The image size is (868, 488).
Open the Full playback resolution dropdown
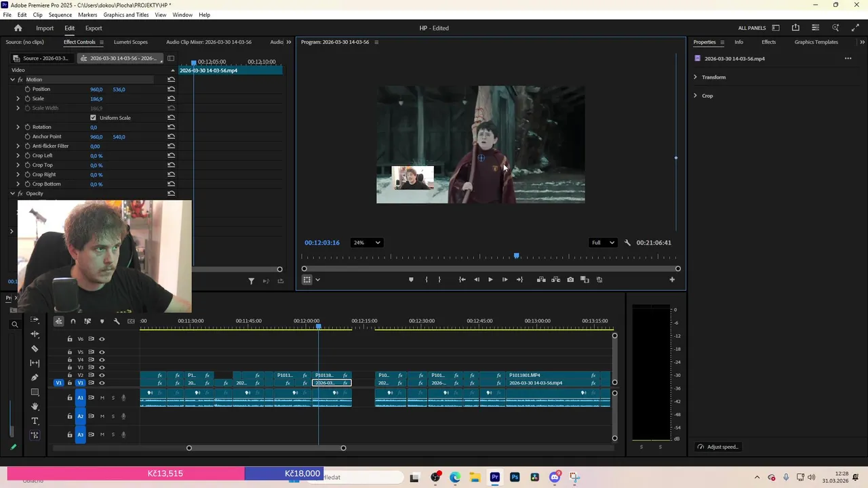tap(603, 243)
